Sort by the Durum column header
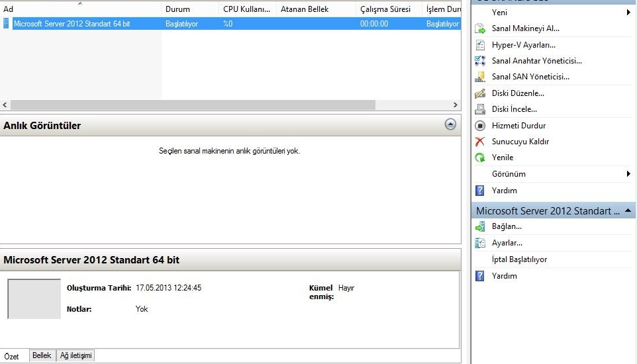 point(190,9)
